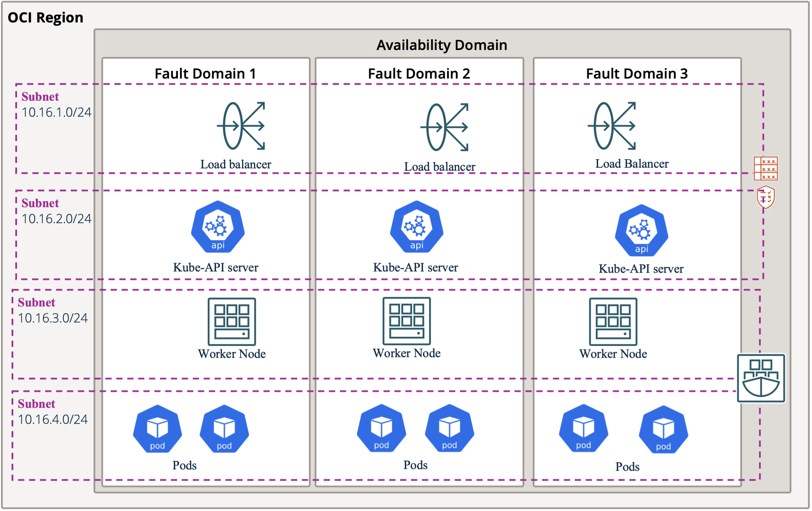Click the Fault Domain 2 heading

tap(419, 74)
